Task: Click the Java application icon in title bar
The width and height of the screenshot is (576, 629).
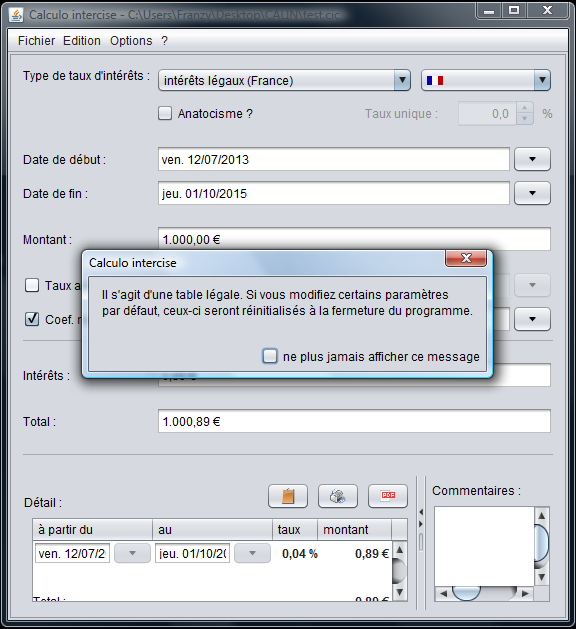Action: click(x=17, y=15)
